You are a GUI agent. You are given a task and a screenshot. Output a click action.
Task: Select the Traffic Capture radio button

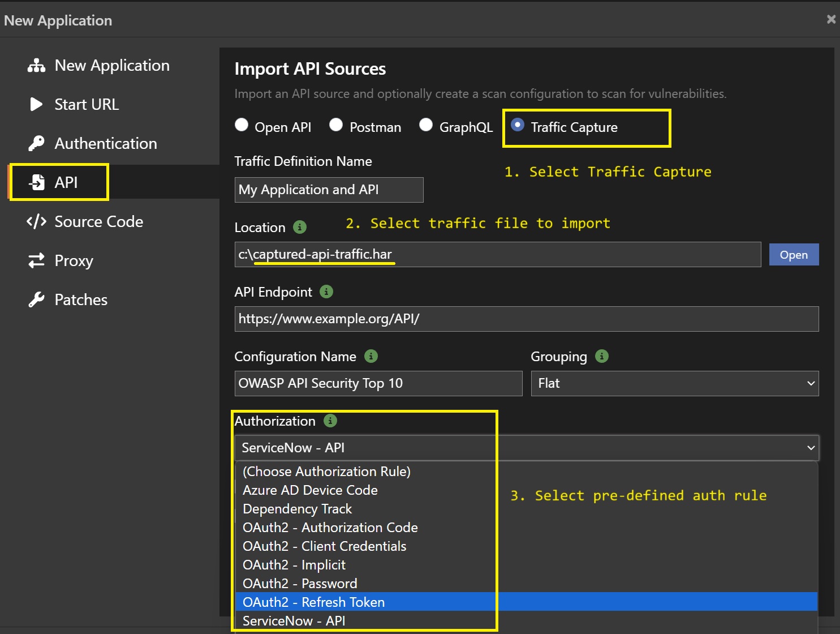coord(518,125)
